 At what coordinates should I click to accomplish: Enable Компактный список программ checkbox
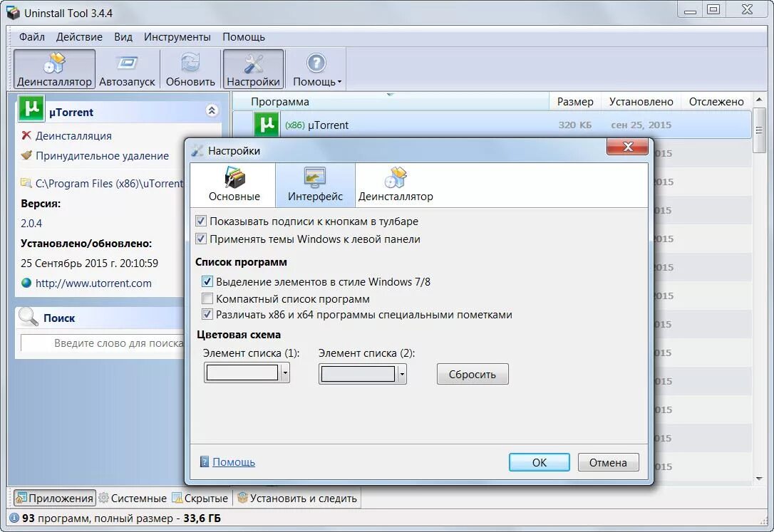[x=207, y=299]
